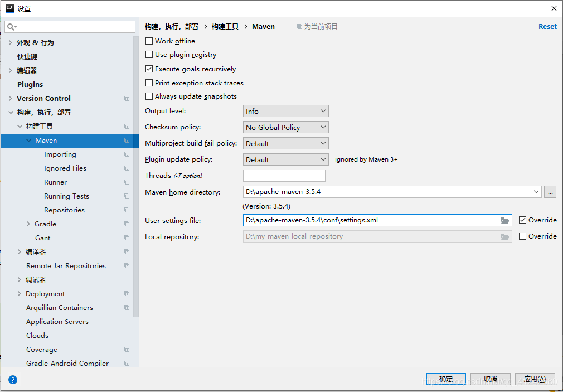The image size is (563, 392).
Task: Click the project-level copy icon beside 编译器
Action: click(x=127, y=252)
